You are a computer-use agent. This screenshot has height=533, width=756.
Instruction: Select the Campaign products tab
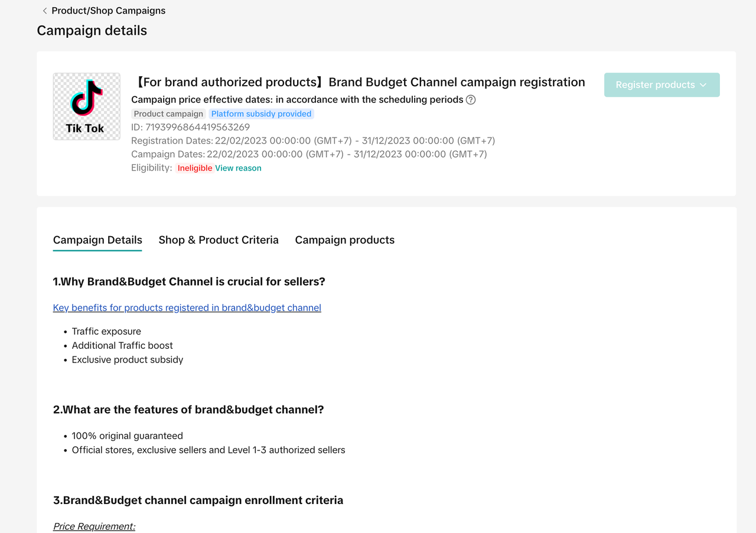coord(344,240)
